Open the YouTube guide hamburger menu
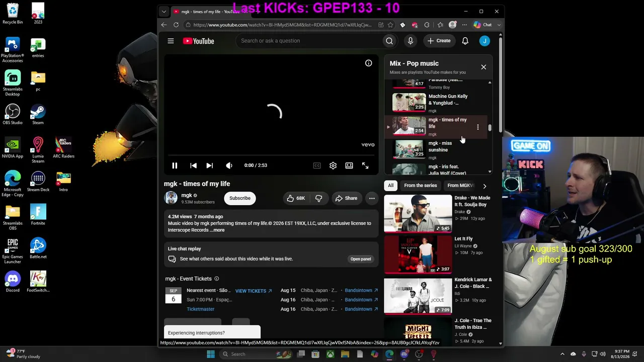Image resolution: width=644 pixels, height=362 pixels. (x=171, y=41)
